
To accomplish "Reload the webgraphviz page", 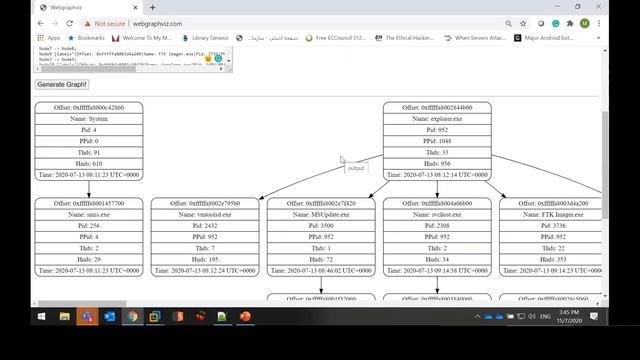I will click(69, 24).
